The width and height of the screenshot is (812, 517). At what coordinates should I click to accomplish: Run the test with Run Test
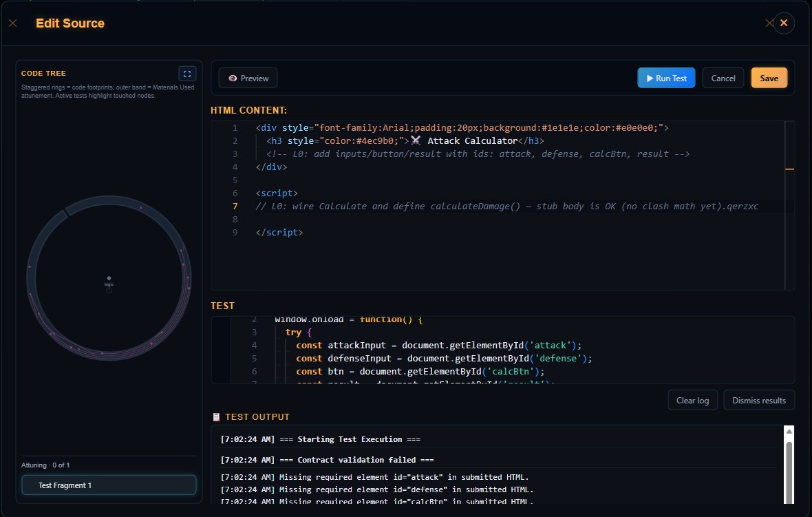(x=666, y=78)
